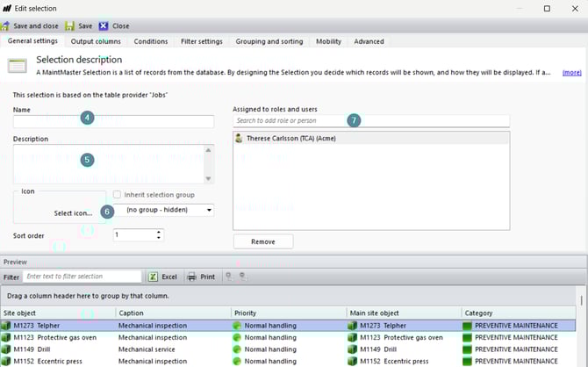
Task: Click the Priority icon of the Telpher row
Action: coord(237,326)
